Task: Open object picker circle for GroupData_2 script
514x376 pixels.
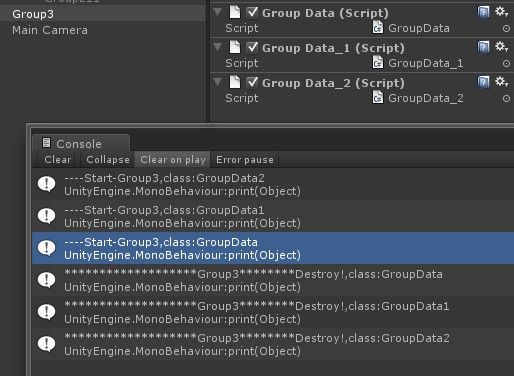Action: tap(506, 99)
